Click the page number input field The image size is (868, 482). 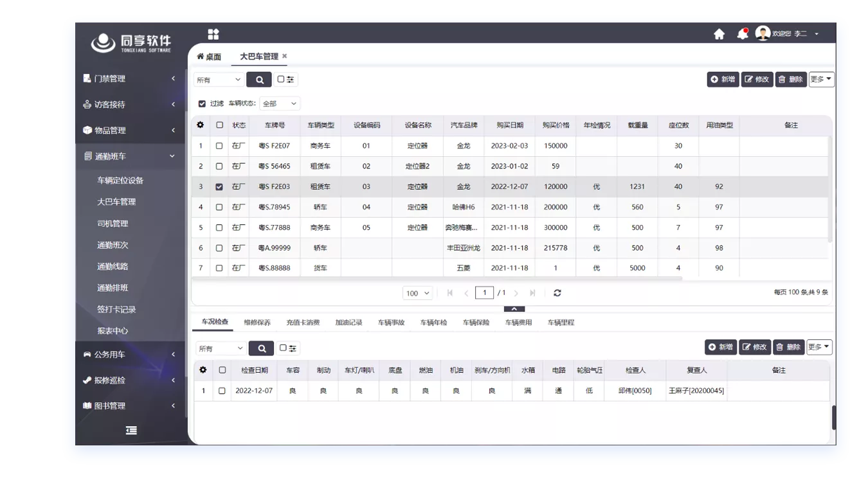click(484, 293)
